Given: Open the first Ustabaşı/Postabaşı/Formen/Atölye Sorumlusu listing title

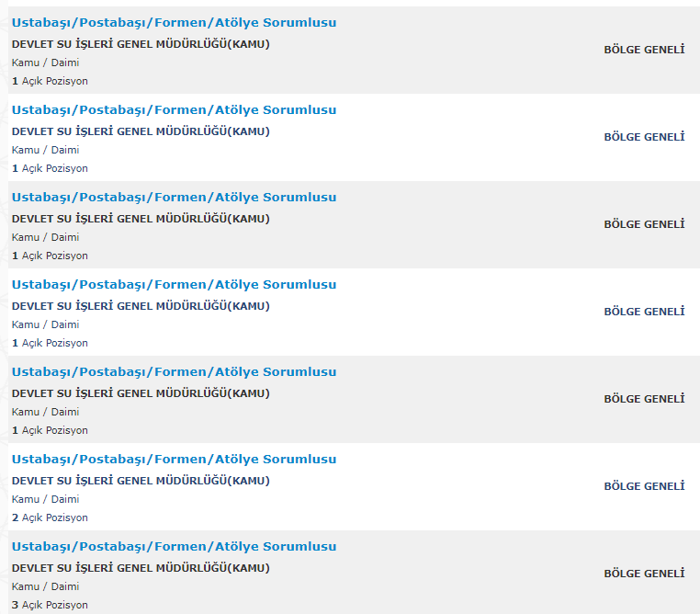Looking at the screenshot, I should coord(174,23).
